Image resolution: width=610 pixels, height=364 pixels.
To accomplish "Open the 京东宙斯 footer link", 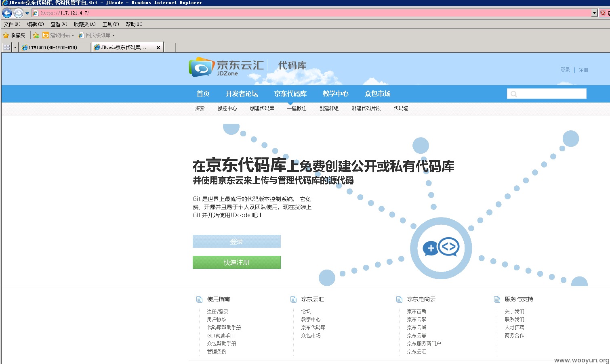I will pyautogui.click(x=416, y=311).
